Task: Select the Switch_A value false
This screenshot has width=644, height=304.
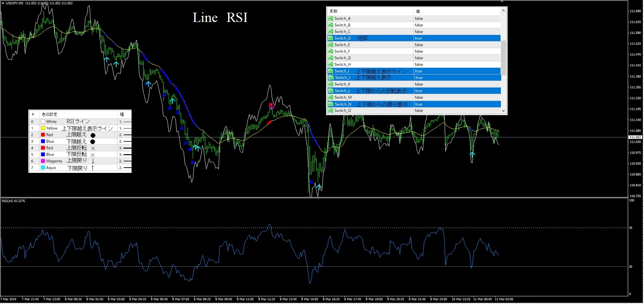Action: pyautogui.click(x=419, y=18)
